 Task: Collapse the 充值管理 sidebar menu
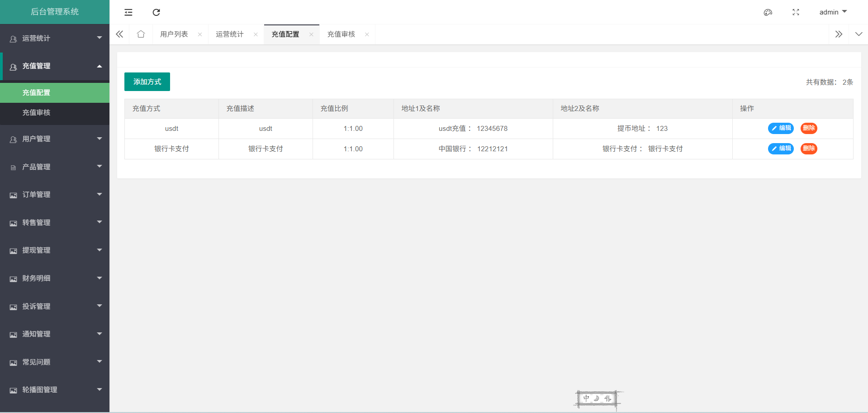click(x=54, y=66)
